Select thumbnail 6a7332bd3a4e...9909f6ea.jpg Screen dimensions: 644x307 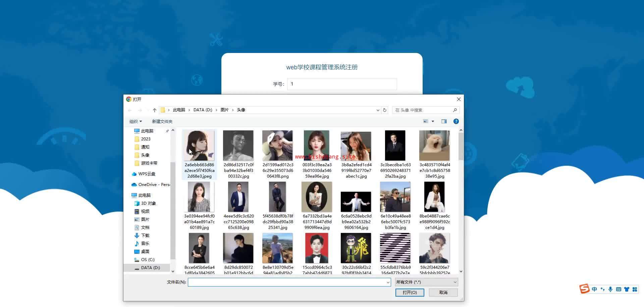[317, 197]
